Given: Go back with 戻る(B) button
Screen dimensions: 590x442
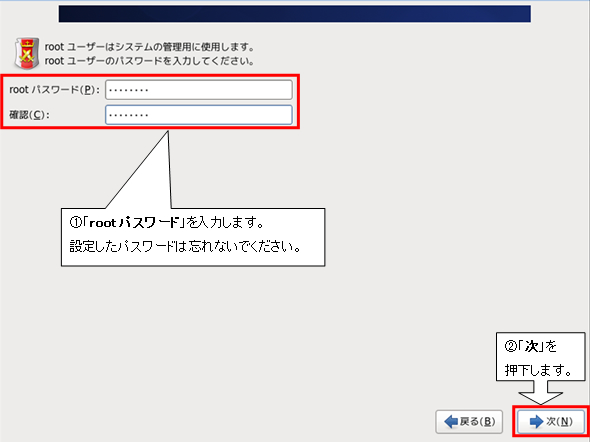Looking at the screenshot, I should [x=469, y=421].
